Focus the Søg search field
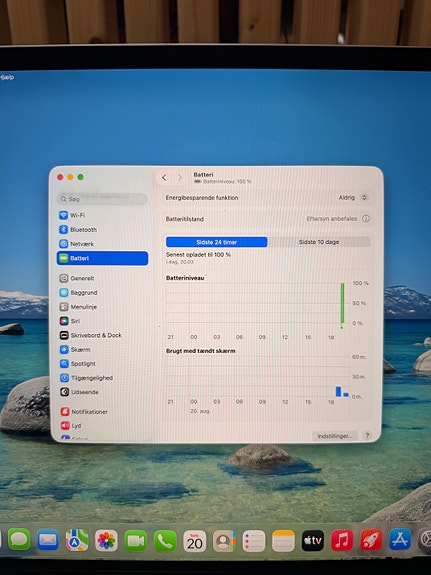 click(102, 199)
